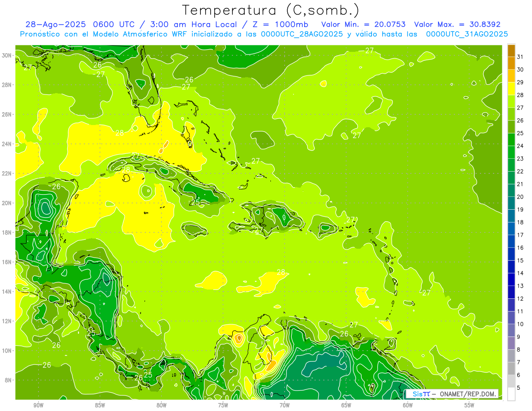The height and width of the screenshot is (411, 532).
Task: Click the 85W longitude axis label
Action: click(100, 405)
